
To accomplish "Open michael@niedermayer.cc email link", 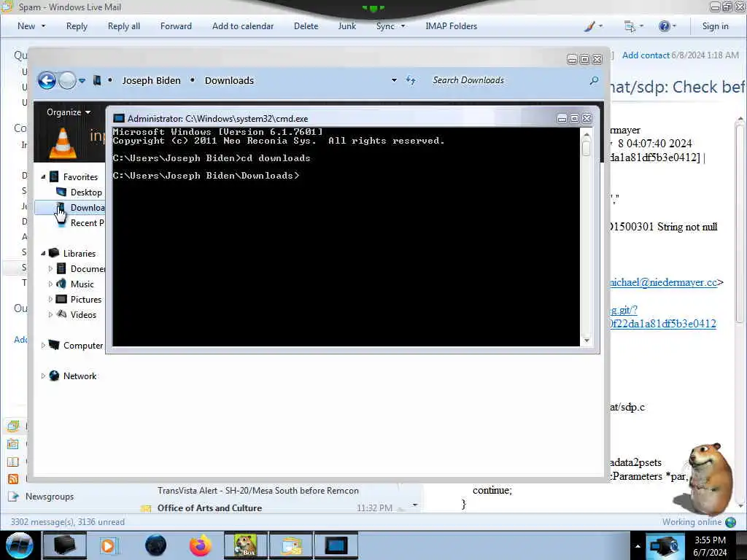I will (x=663, y=282).
